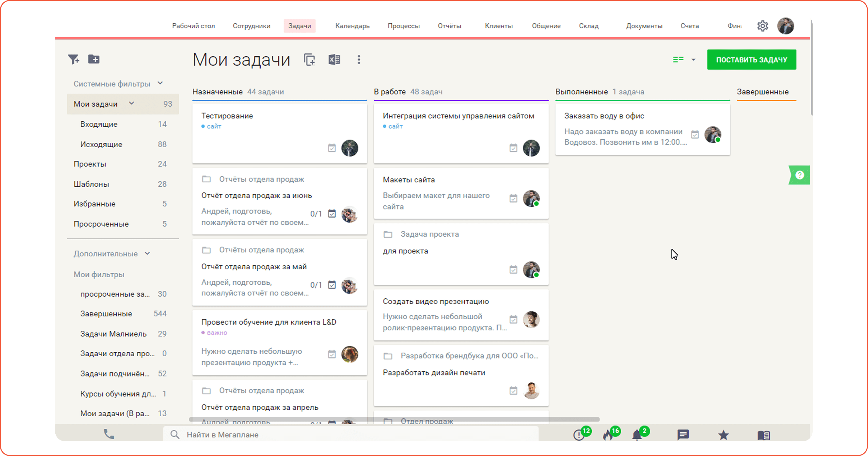Collapse the Системные фильтры section

coord(160,83)
